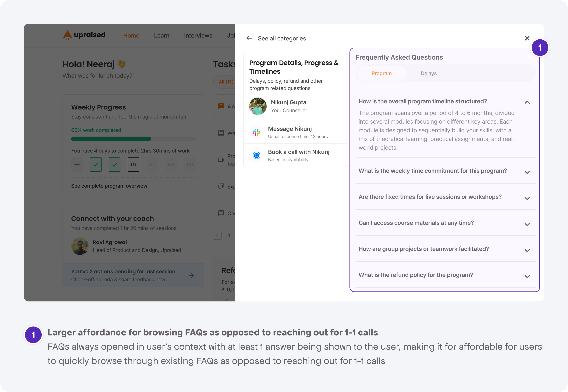Close the help panel with the X

click(527, 38)
